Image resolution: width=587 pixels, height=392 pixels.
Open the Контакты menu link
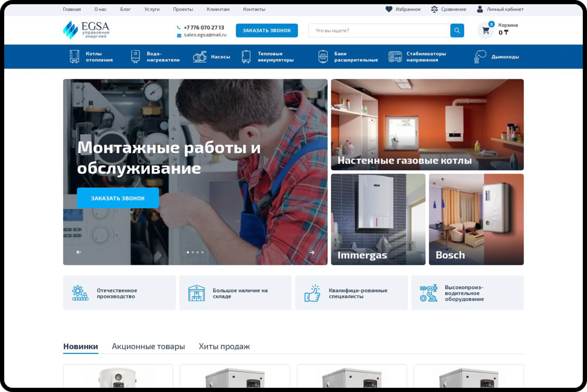point(254,9)
